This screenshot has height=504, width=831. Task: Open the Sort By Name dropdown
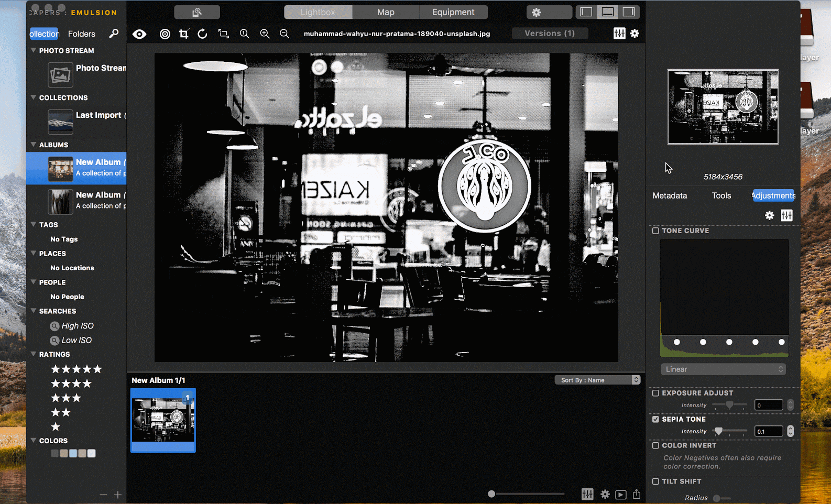pos(597,380)
